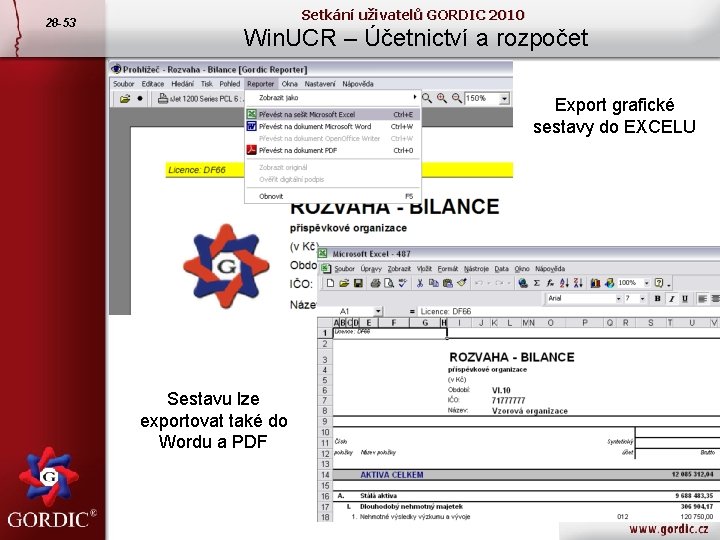Click the printer icon beside the PCL 6 printer name

coord(163,98)
